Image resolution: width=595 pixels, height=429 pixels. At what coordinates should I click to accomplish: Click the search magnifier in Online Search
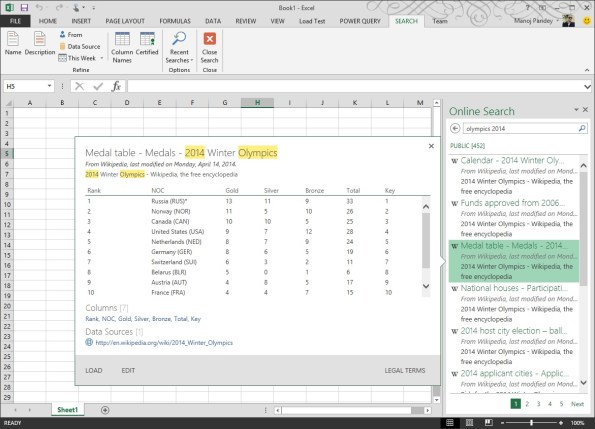tap(582, 129)
